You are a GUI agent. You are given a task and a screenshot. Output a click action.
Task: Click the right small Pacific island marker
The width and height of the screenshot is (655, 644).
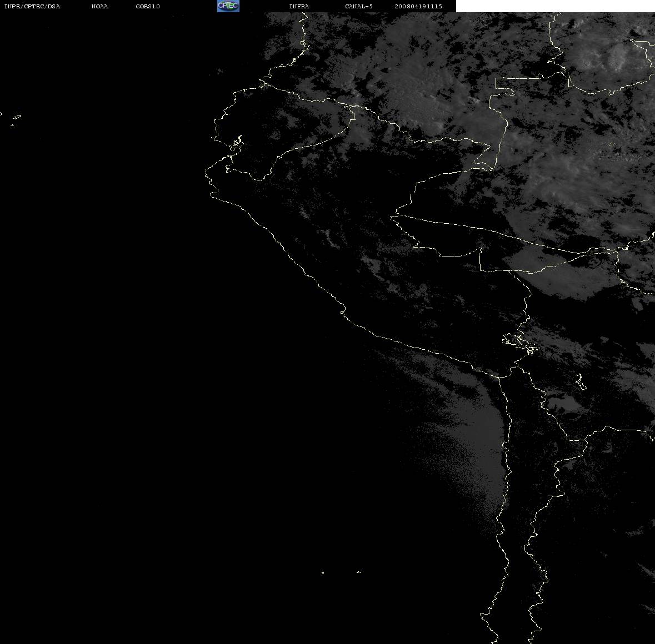tap(359, 572)
